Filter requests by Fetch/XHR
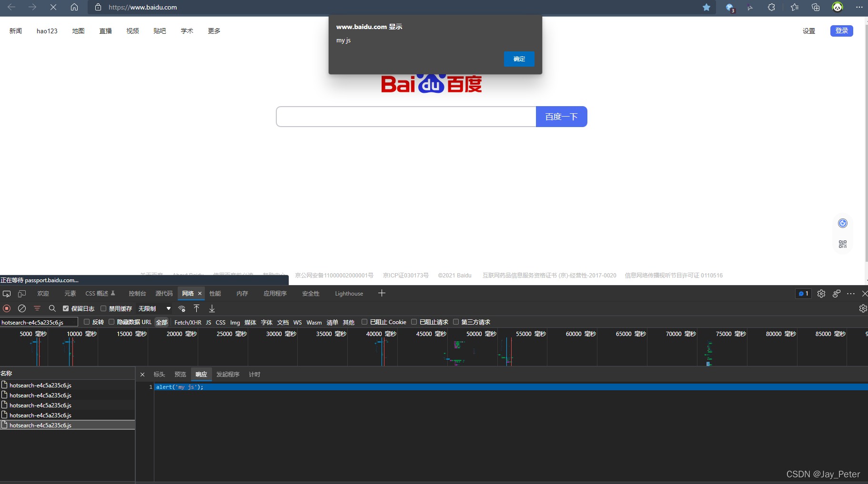 [x=188, y=322]
